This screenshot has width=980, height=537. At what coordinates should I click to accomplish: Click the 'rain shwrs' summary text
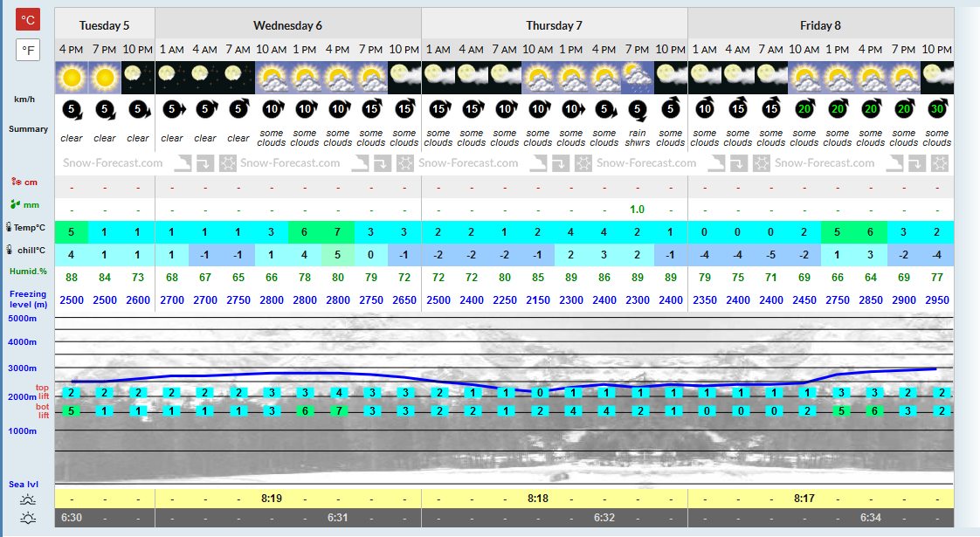coord(638,138)
